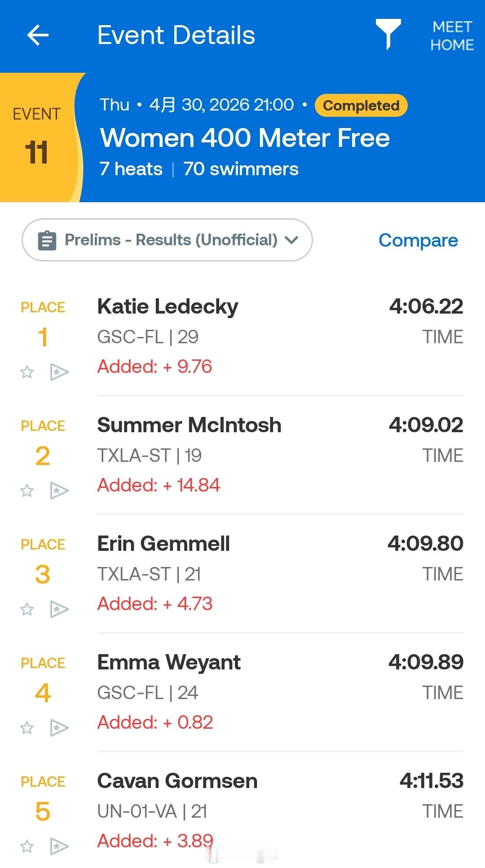The image size is (485, 868).
Task: Go to Meet Home
Action: [x=452, y=36]
